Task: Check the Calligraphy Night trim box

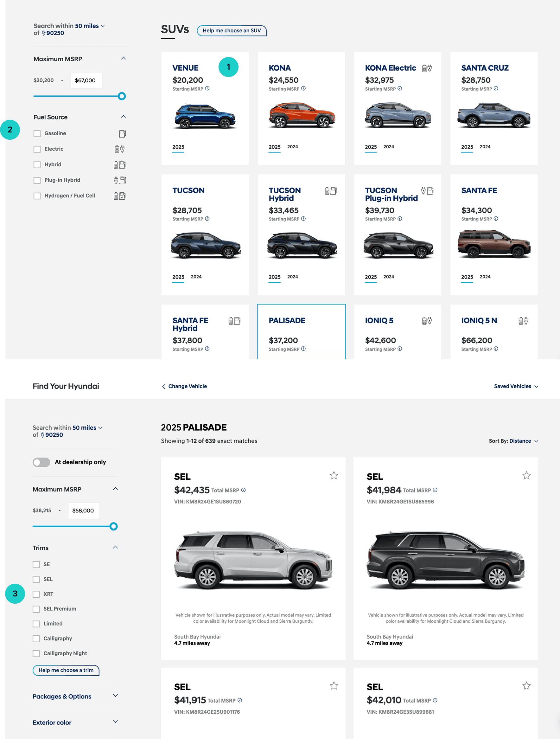Action: pyautogui.click(x=36, y=653)
